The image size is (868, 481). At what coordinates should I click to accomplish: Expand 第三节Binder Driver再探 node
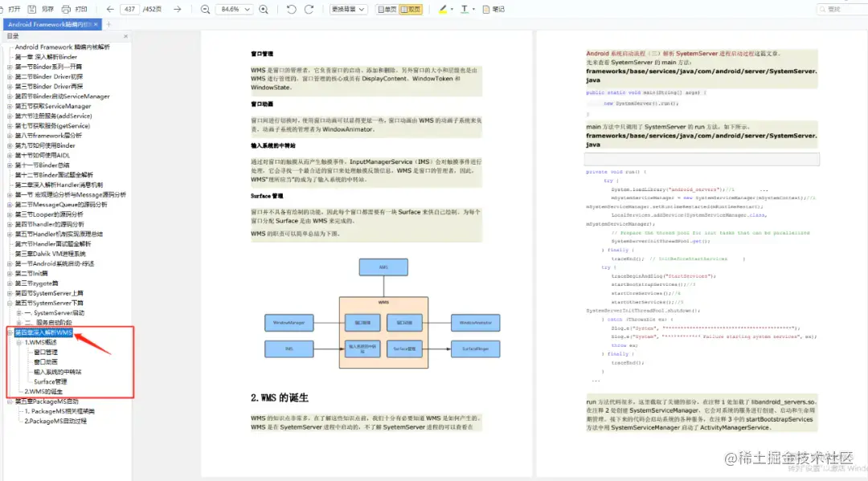[10, 87]
